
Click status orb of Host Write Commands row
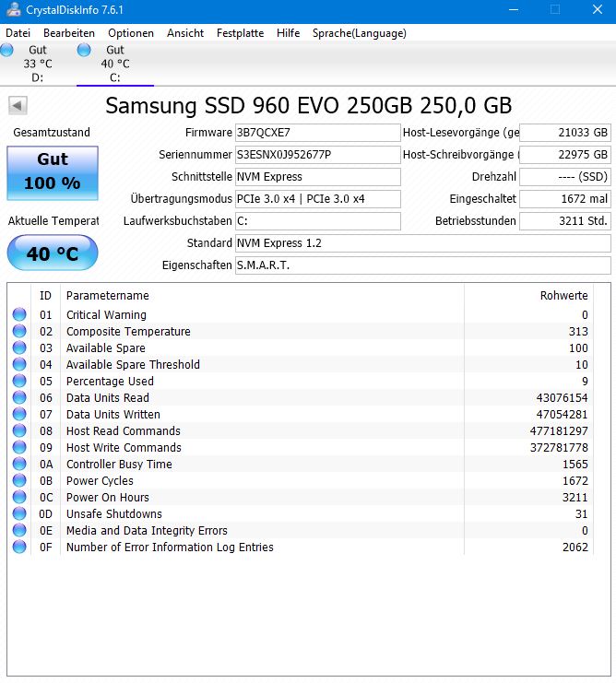[19, 447]
